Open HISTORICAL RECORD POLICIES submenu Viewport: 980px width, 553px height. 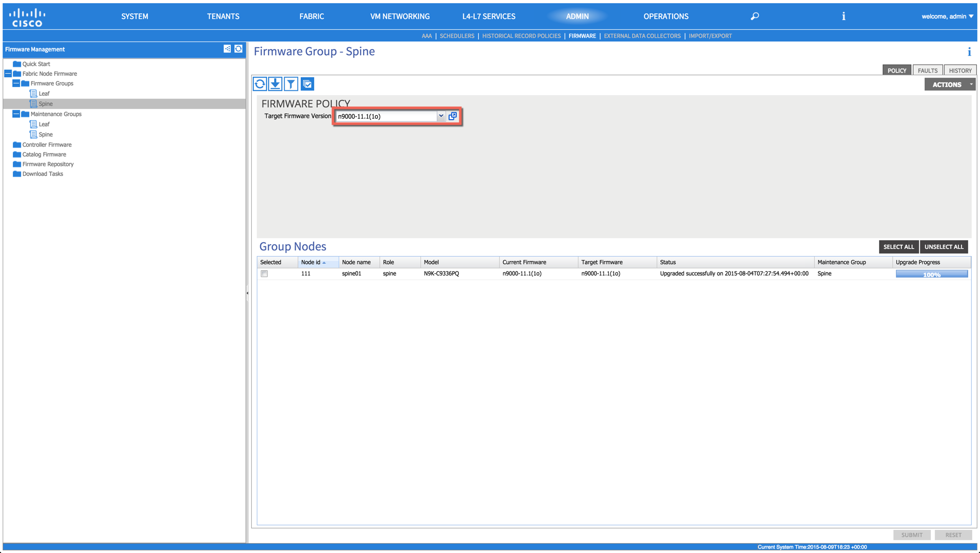tap(521, 36)
